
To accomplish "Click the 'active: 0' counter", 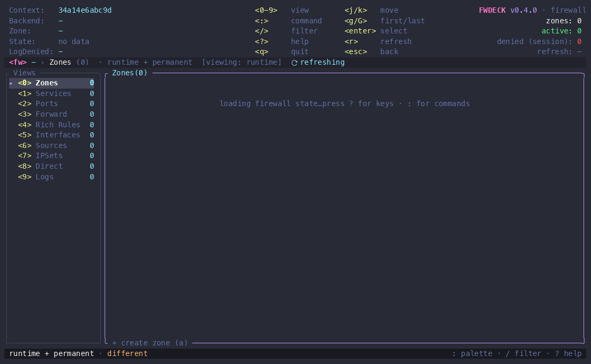I will click(x=562, y=31).
